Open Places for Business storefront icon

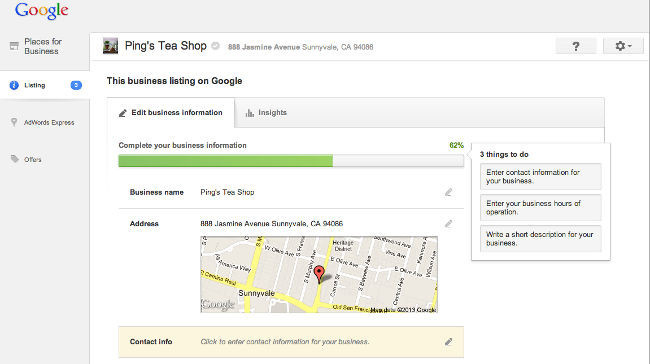pyautogui.click(x=15, y=46)
